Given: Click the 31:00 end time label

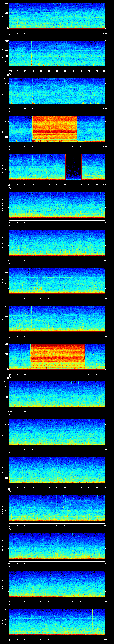Looking at the screenshot, I should tap(105, 639).
